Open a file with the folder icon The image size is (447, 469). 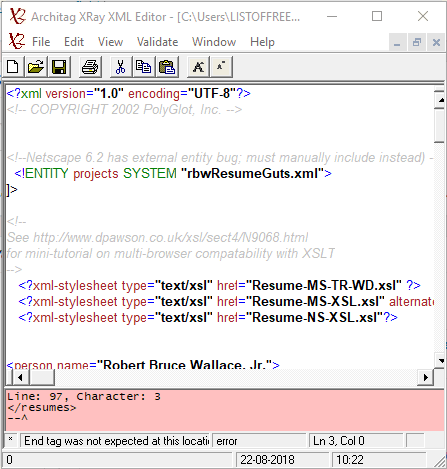coord(36,67)
